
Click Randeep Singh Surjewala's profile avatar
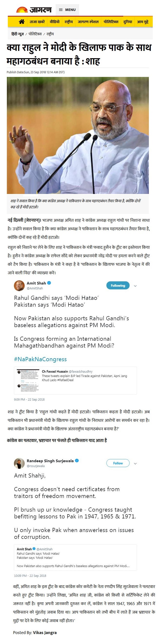click(x=19, y=463)
